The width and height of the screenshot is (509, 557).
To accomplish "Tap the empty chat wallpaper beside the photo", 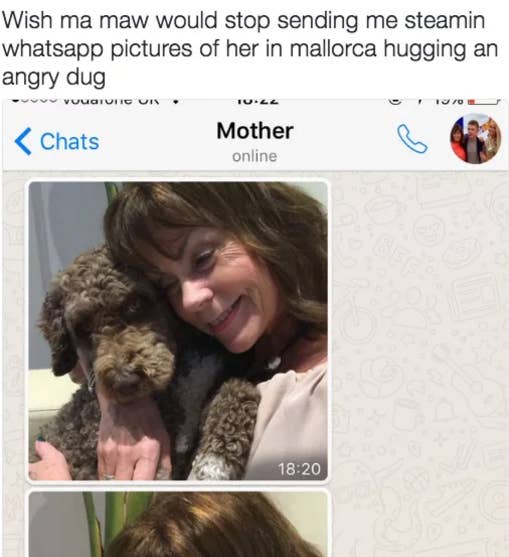I will click(x=419, y=330).
